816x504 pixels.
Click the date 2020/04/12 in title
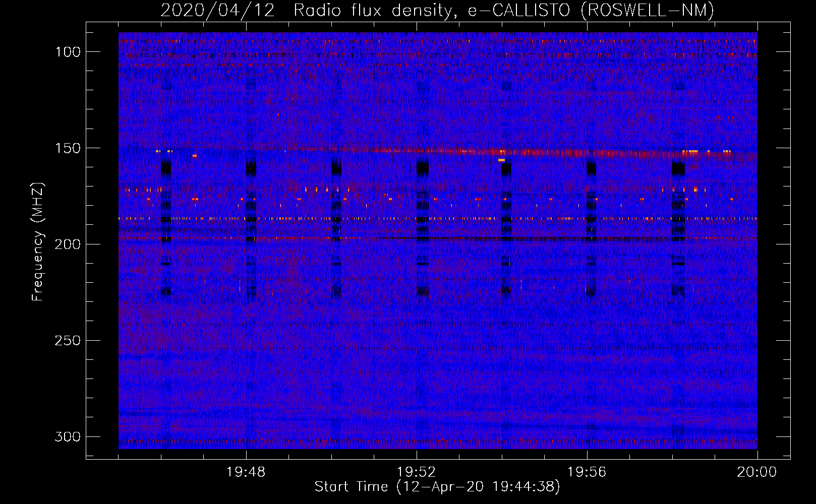tap(218, 11)
